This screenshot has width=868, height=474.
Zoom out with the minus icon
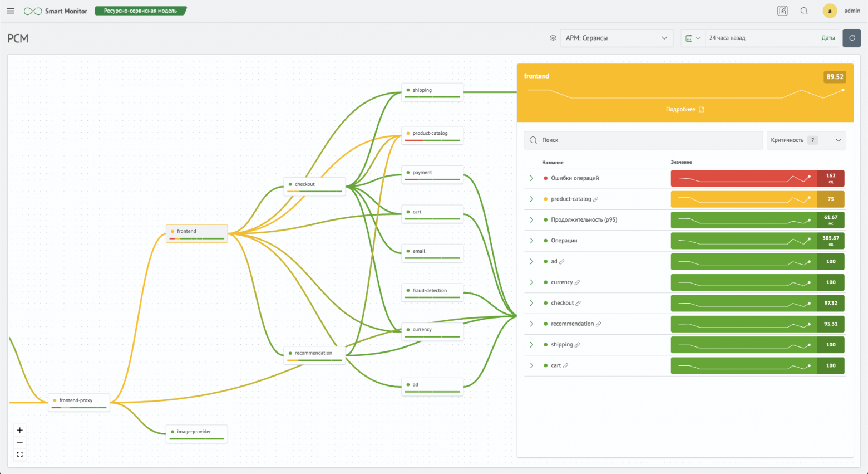coord(19,442)
